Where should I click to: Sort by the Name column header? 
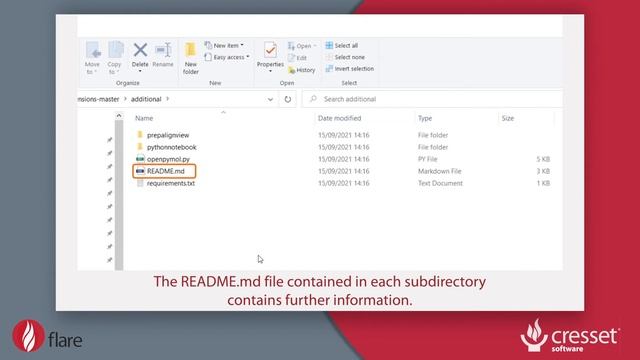tap(144, 118)
